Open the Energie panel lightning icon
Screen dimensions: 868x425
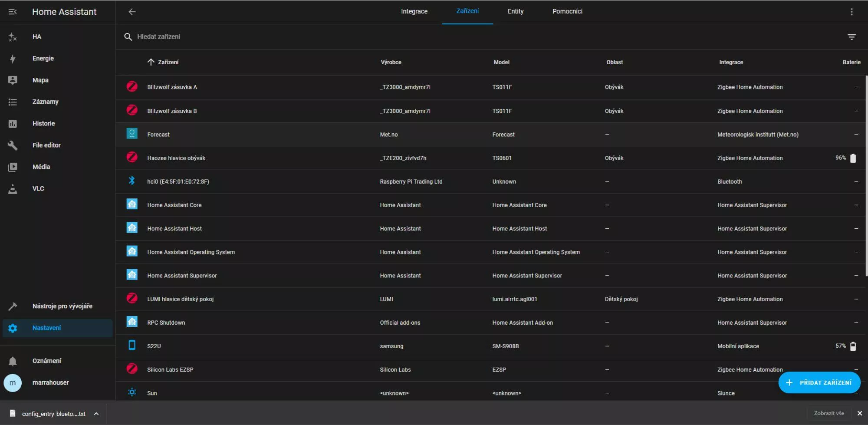[x=13, y=59]
